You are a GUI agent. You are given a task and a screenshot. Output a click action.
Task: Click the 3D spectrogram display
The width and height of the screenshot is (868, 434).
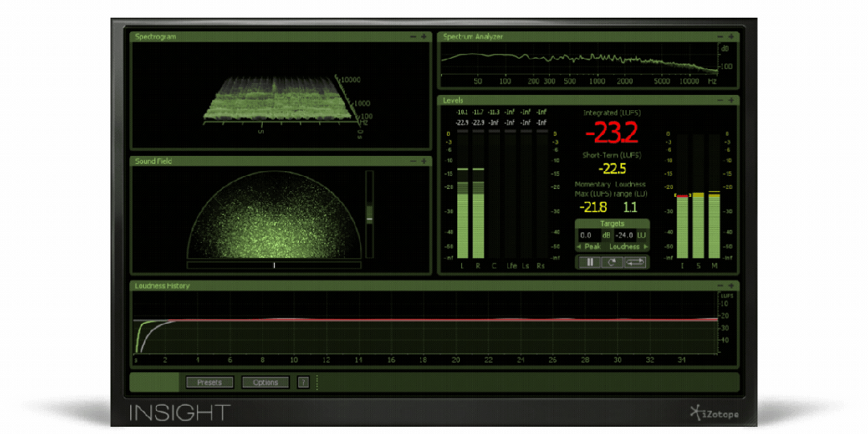point(280,95)
